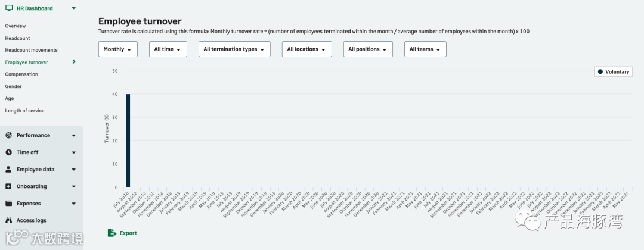Click the Time off clock icon
This screenshot has height=250, width=644.
[x=9, y=152]
